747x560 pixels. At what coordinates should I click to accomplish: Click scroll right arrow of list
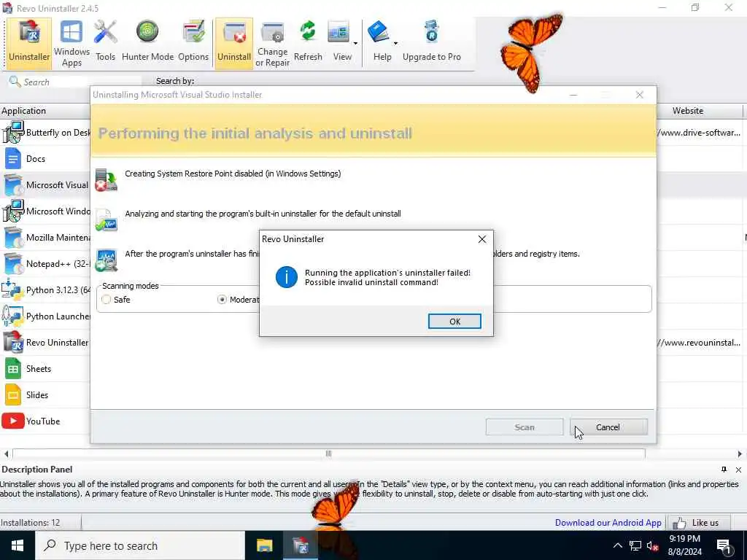pos(740,454)
